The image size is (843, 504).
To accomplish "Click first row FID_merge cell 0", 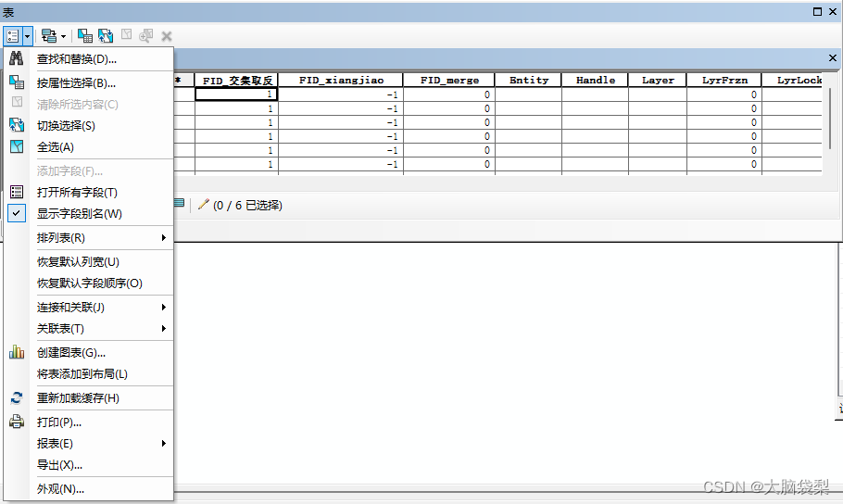I will click(x=449, y=94).
